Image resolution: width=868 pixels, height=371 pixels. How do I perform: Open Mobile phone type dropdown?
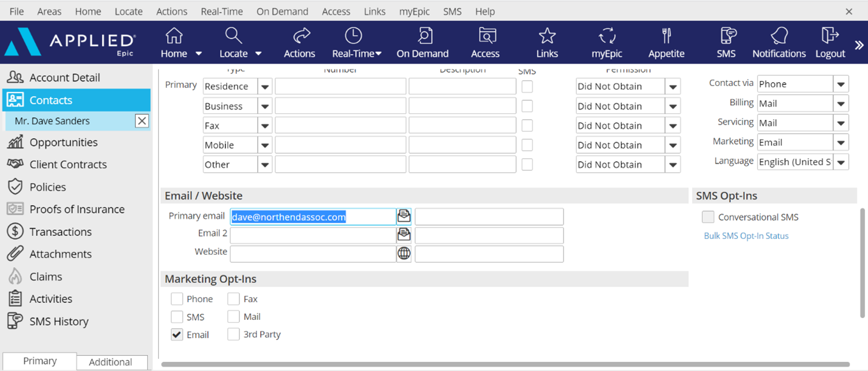[265, 145]
